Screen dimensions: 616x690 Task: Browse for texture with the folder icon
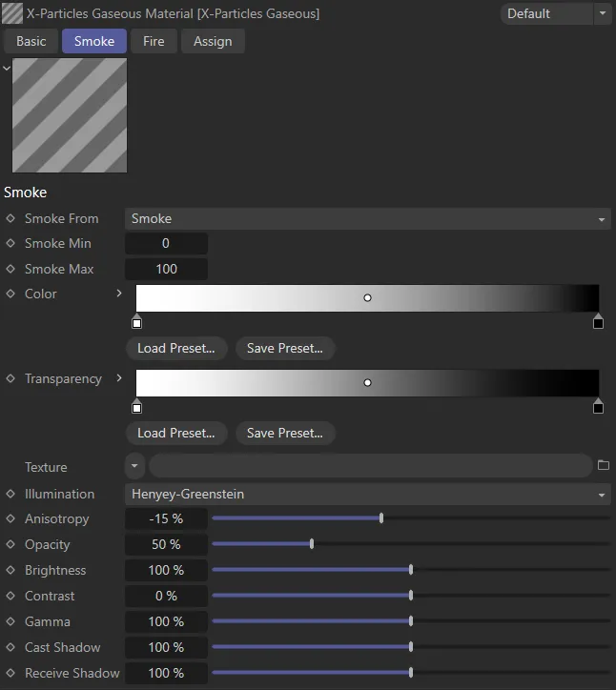pyautogui.click(x=604, y=465)
